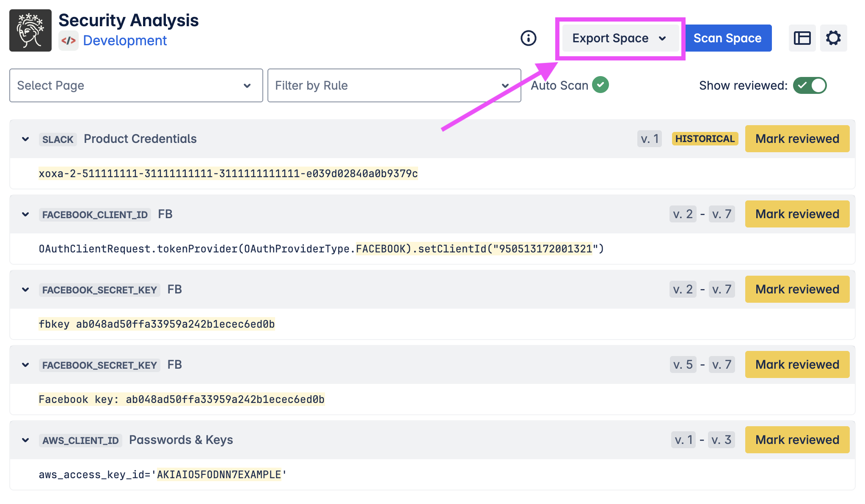Click the Auto Scan green check icon

(x=601, y=85)
